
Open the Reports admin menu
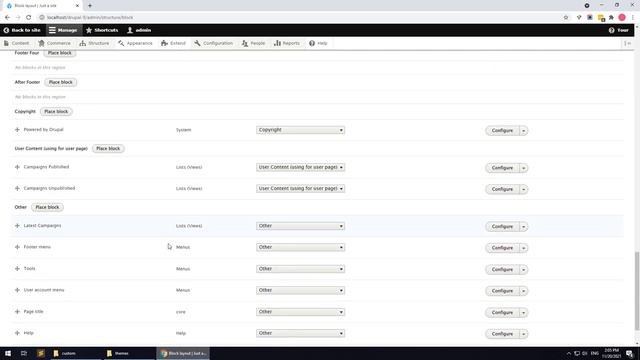(x=287, y=43)
